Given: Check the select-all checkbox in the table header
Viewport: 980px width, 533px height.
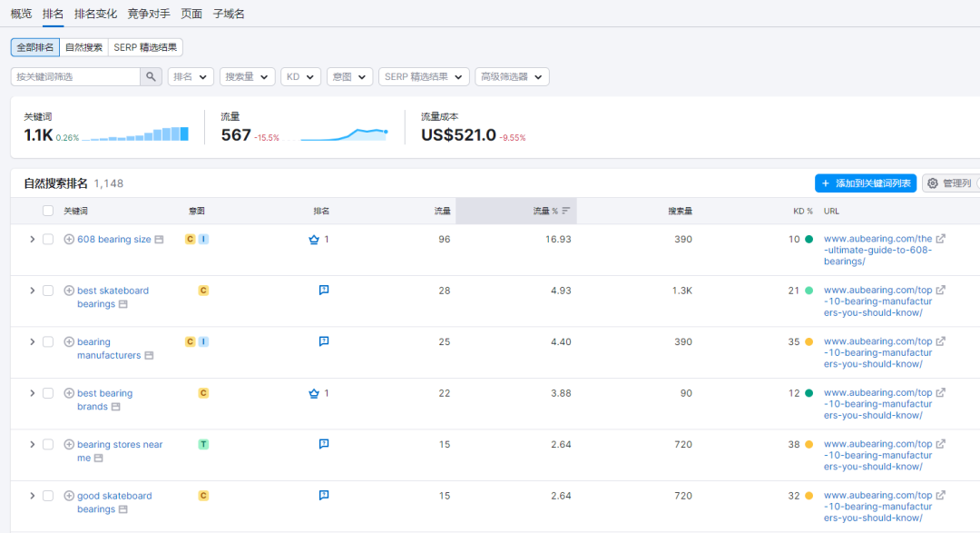Looking at the screenshot, I should pos(48,211).
